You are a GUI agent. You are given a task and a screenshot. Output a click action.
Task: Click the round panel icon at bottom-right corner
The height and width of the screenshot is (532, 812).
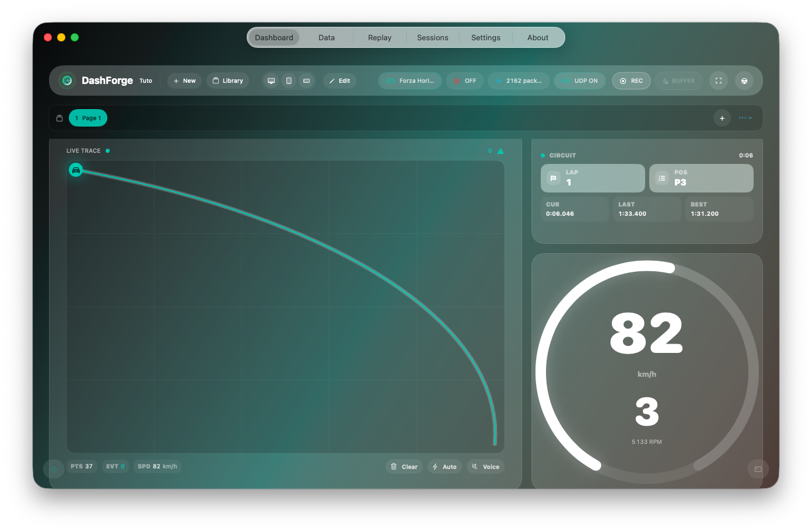tap(758, 469)
